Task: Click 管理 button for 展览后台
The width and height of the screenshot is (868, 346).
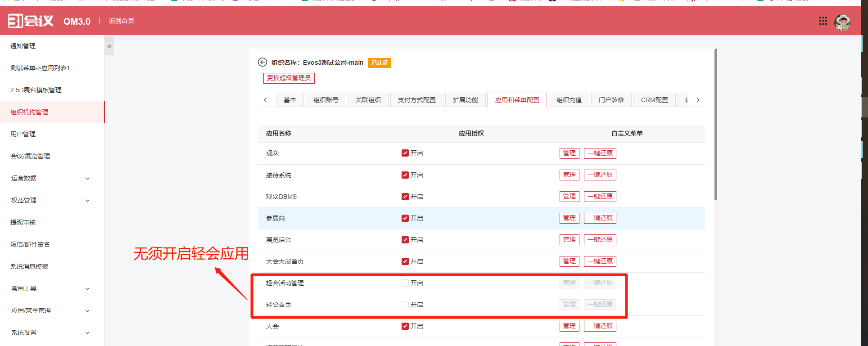Action: [x=570, y=239]
